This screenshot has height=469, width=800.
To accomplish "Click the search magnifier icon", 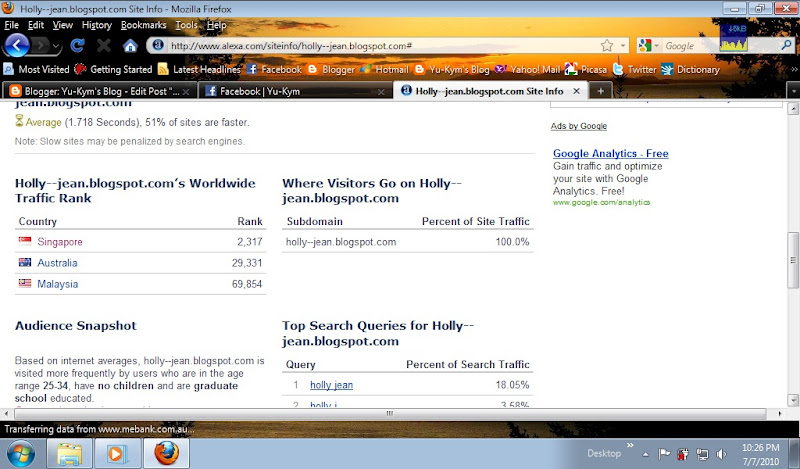I will 787,45.
